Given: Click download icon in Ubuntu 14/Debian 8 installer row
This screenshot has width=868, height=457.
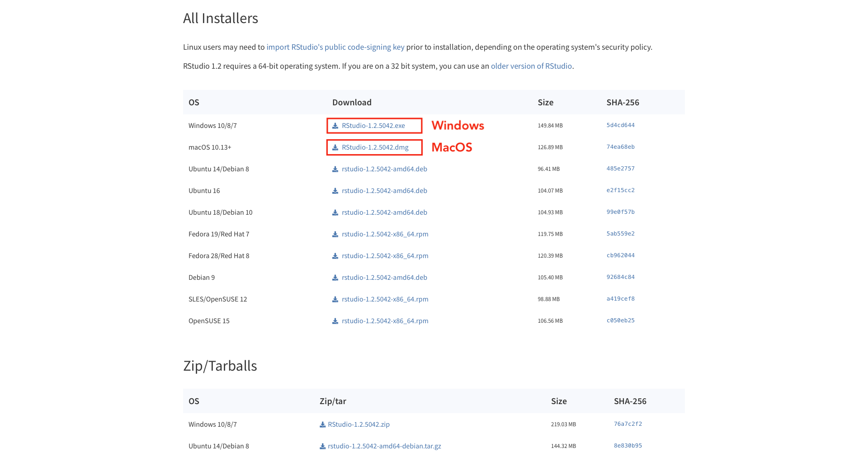Looking at the screenshot, I should click(335, 169).
